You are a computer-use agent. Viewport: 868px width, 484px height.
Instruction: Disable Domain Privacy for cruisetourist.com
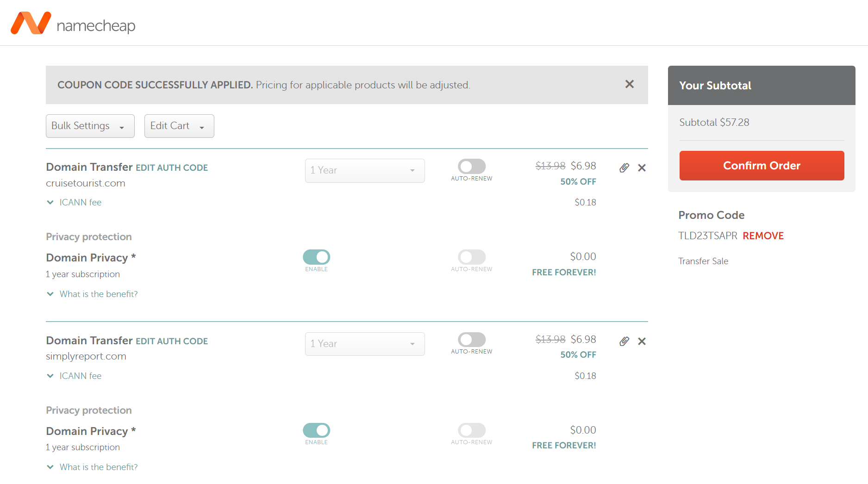click(x=317, y=257)
